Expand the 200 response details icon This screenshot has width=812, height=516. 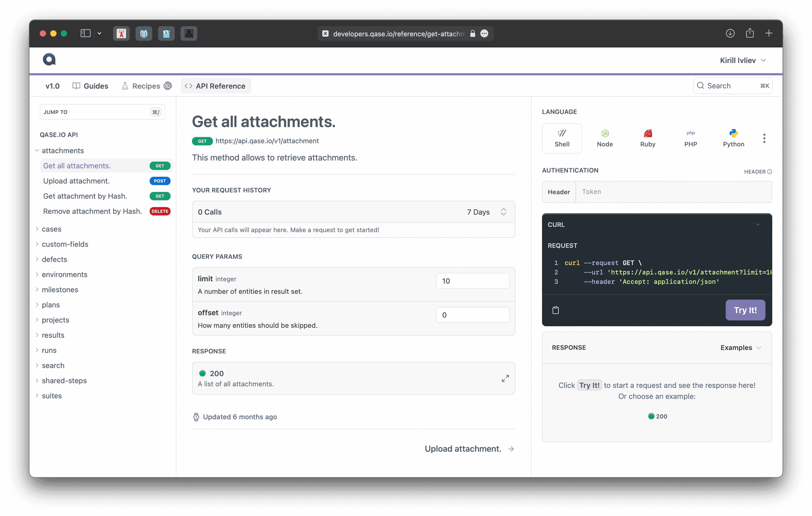click(x=505, y=378)
